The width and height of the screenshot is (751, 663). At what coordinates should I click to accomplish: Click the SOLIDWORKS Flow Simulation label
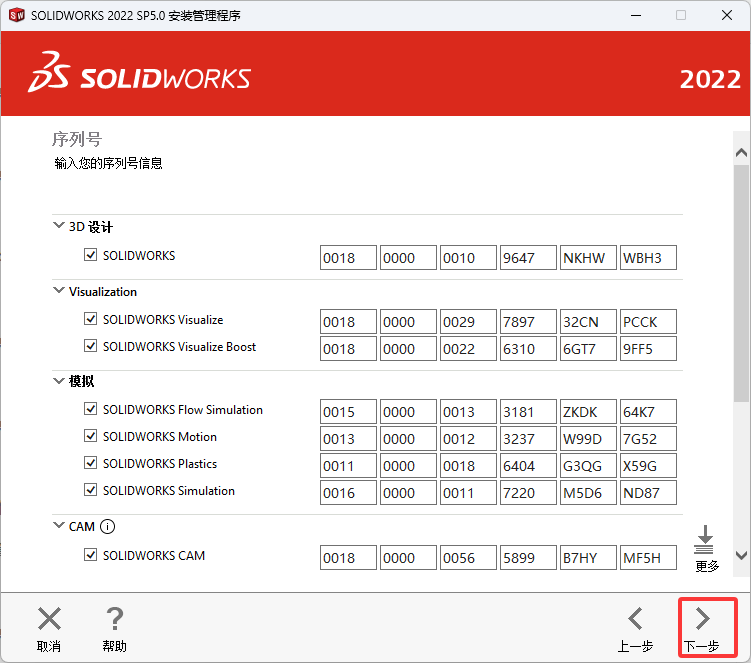pos(183,410)
